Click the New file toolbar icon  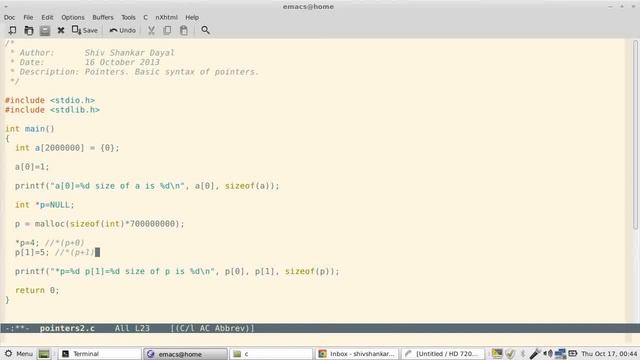tap(12, 30)
